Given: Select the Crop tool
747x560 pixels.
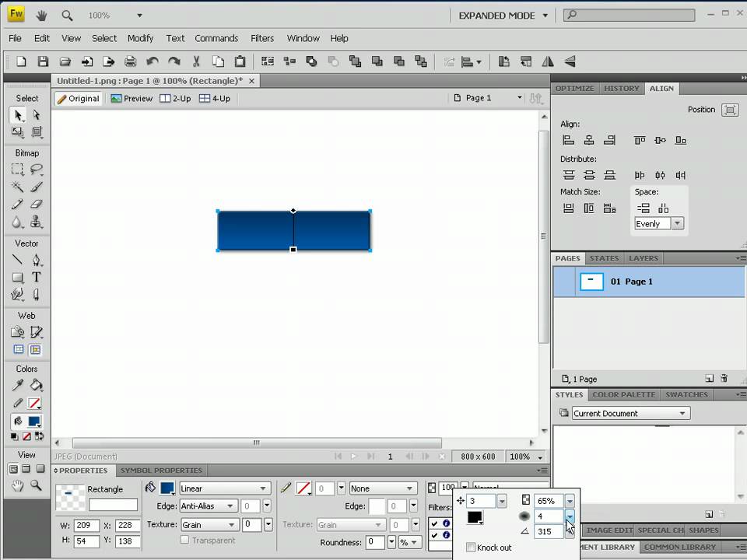Looking at the screenshot, I should [37, 132].
